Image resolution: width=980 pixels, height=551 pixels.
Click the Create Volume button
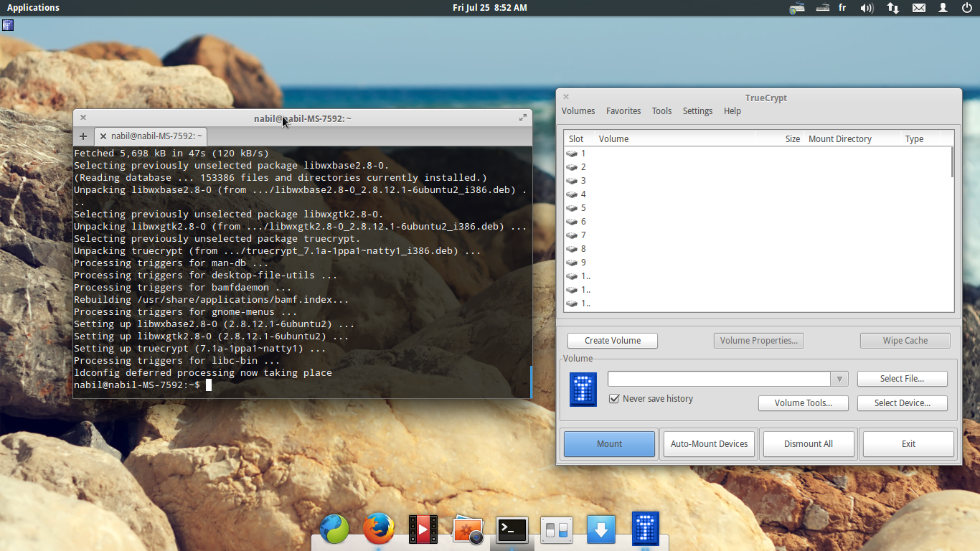point(613,341)
